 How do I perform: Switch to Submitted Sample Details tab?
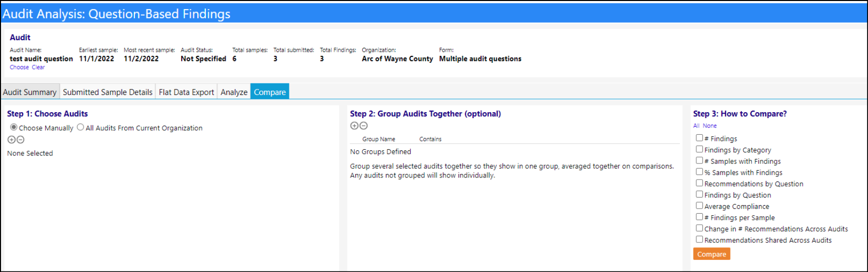point(108,92)
